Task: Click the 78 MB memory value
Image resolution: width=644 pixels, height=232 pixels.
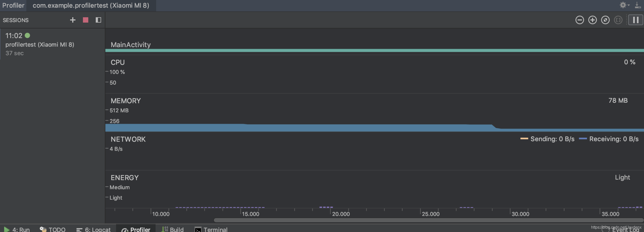Action: (x=618, y=101)
